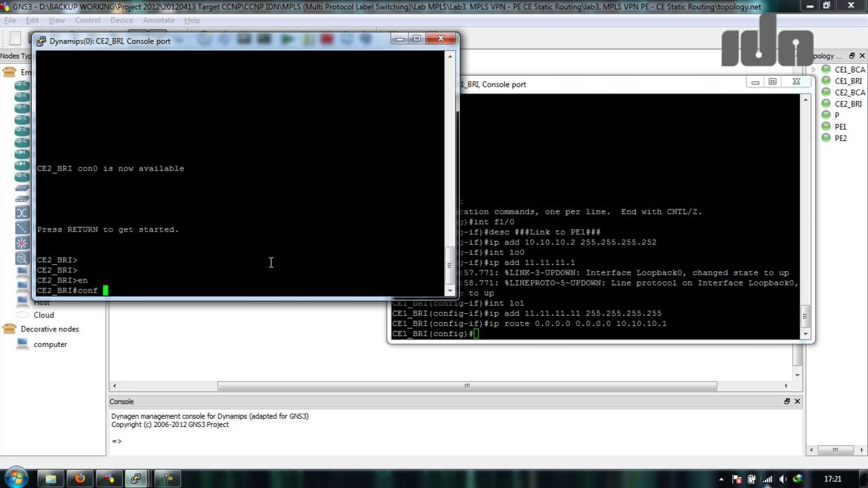Click the Dynagen console prompt input

click(117, 441)
